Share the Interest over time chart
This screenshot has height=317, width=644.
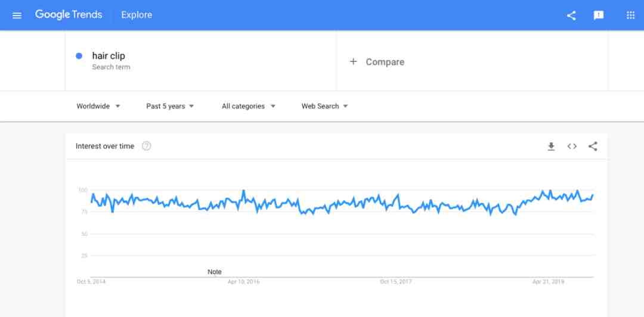click(x=593, y=146)
